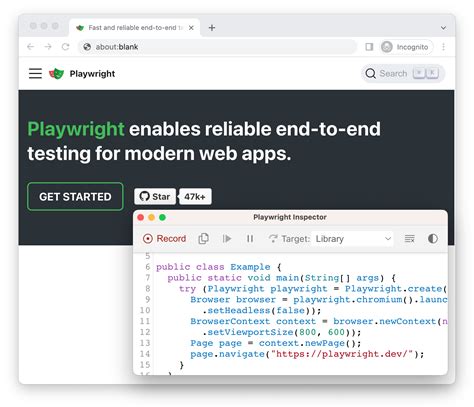The height and width of the screenshot is (407, 474).
Task: Open the hamburger navigation menu
Action: [x=35, y=73]
